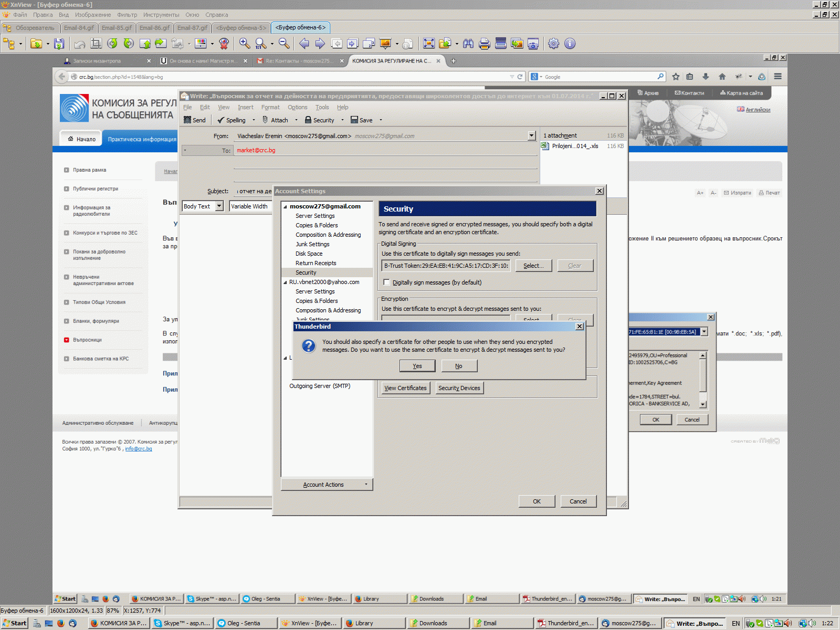
Task: Click the Open folder icon in XnView toolbar
Action: click(x=36, y=44)
